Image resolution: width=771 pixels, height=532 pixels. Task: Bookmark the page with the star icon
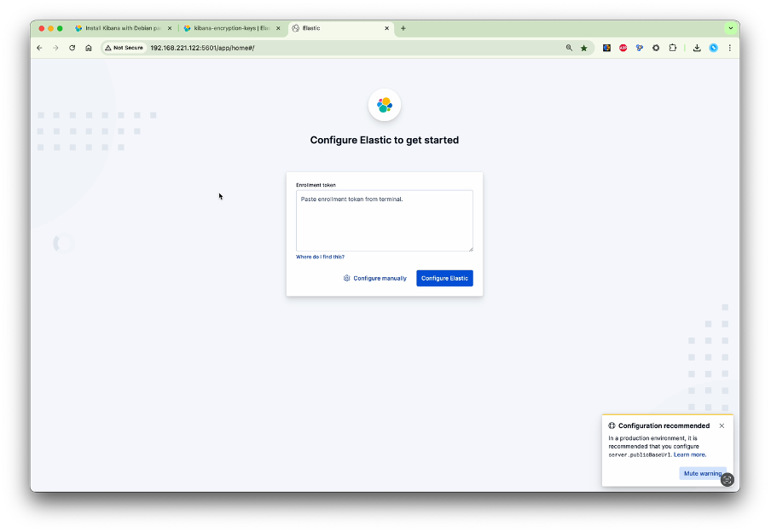pos(583,48)
